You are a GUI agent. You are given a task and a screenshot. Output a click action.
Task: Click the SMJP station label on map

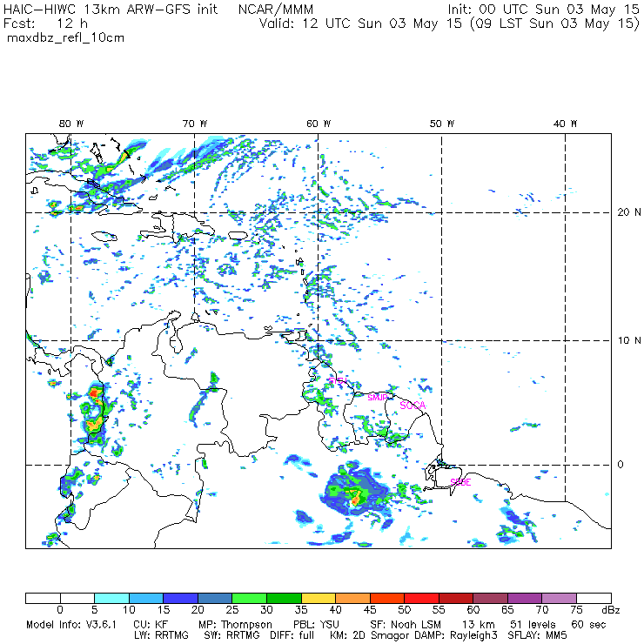click(378, 397)
